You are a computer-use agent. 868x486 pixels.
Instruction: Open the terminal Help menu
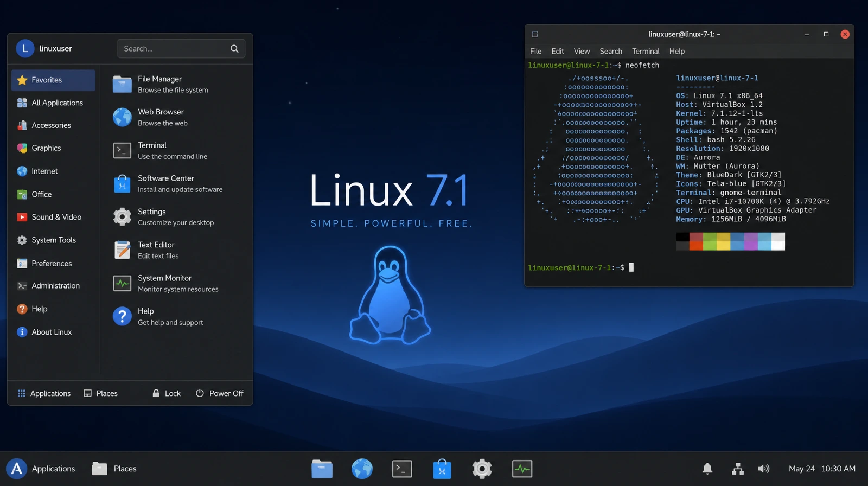coord(677,51)
